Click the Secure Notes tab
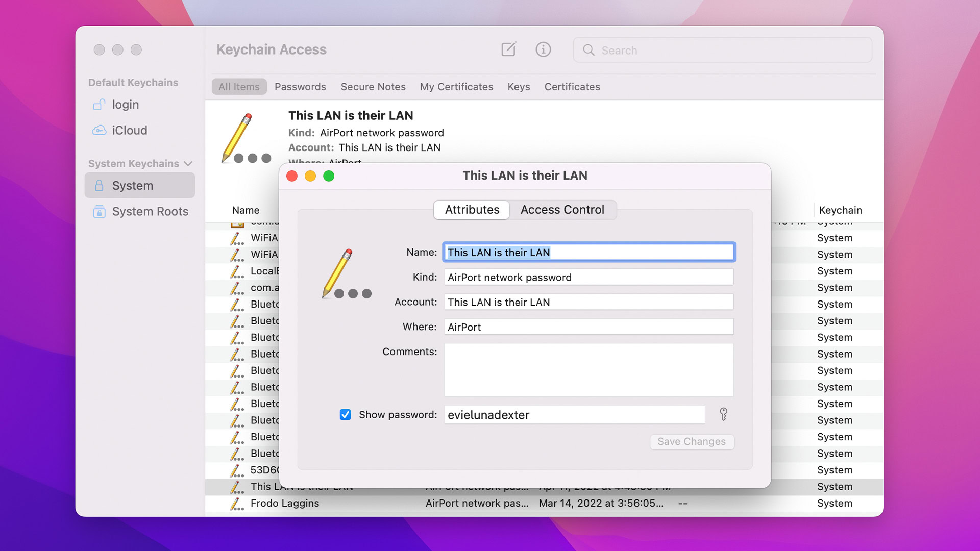 tap(373, 87)
